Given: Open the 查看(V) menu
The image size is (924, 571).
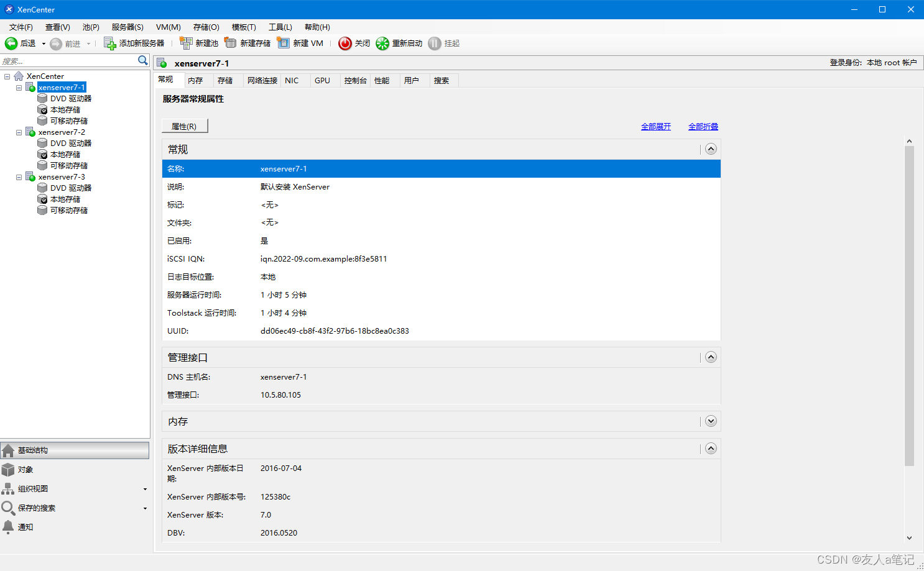Looking at the screenshot, I should (x=58, y=27).
